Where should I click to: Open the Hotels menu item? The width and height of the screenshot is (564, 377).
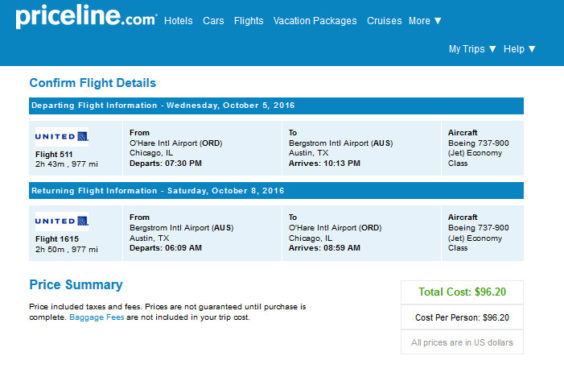click(178, 21)
